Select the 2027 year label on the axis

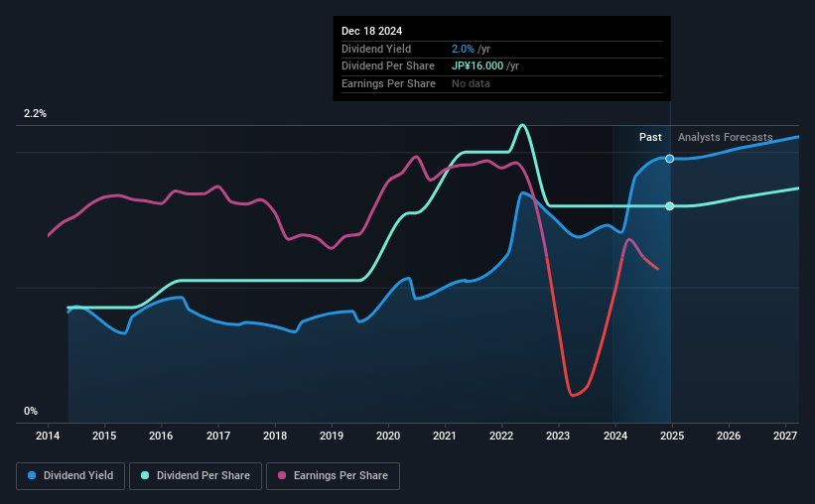coord(785,436)
